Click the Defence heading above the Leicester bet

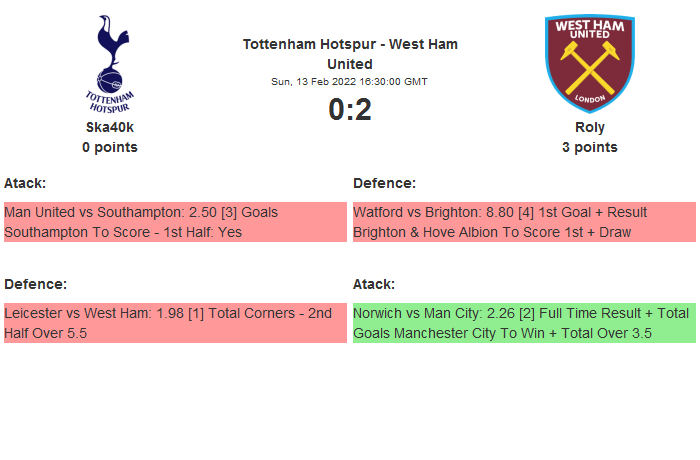35,284
